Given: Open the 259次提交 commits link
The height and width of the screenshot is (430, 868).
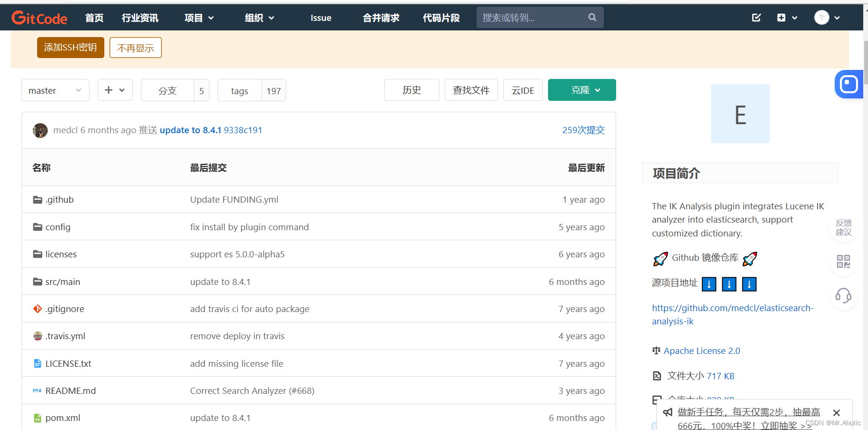Looking at the screenshot, I should click(583, 130).
